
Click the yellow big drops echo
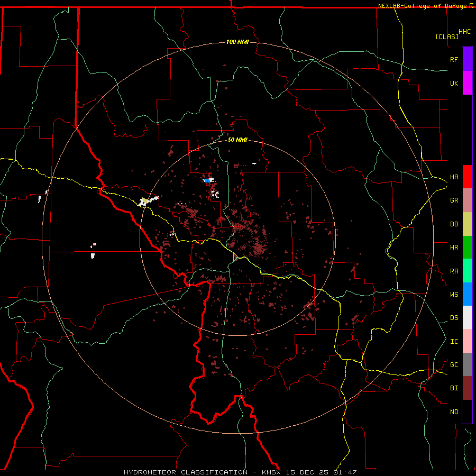(x=145, y=200)
